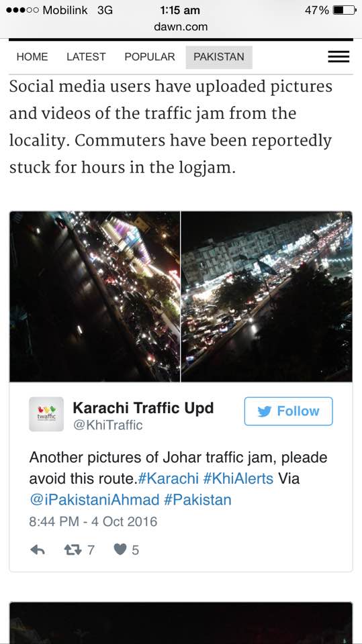Tap the dawn.com address bar

click(x=181, y=27)
